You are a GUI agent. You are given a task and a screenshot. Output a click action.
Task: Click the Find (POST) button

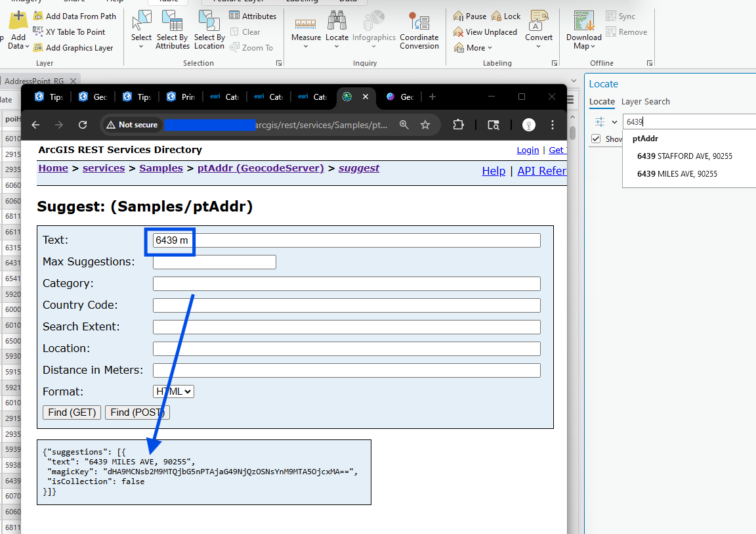(x=137, y=412)
